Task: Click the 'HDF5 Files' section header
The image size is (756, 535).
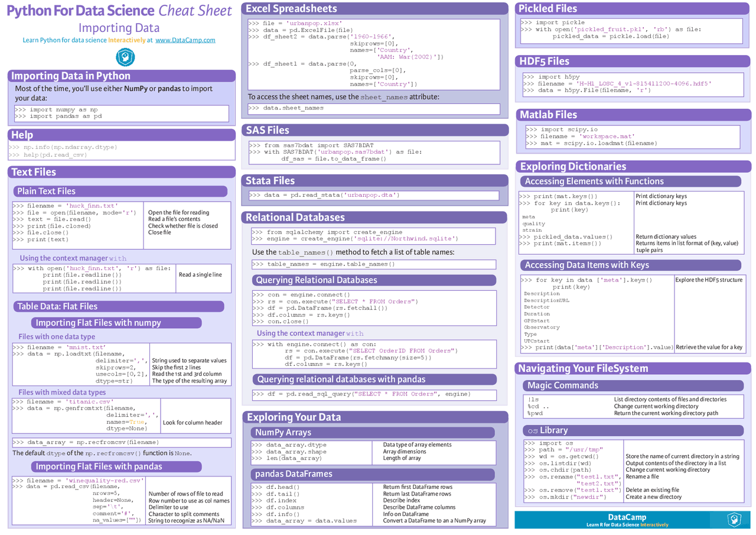Action: point(633,61)
